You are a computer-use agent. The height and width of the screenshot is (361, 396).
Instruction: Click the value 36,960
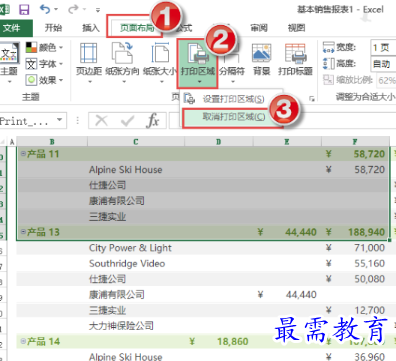pyautogui.click(x=370, y=356)
